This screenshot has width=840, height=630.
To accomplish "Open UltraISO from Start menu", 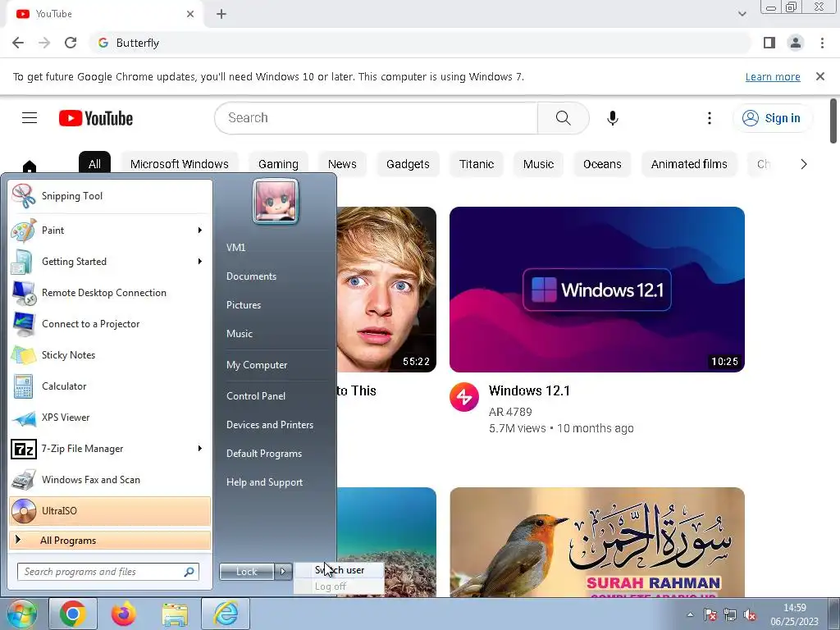I will tap(110, 510).
